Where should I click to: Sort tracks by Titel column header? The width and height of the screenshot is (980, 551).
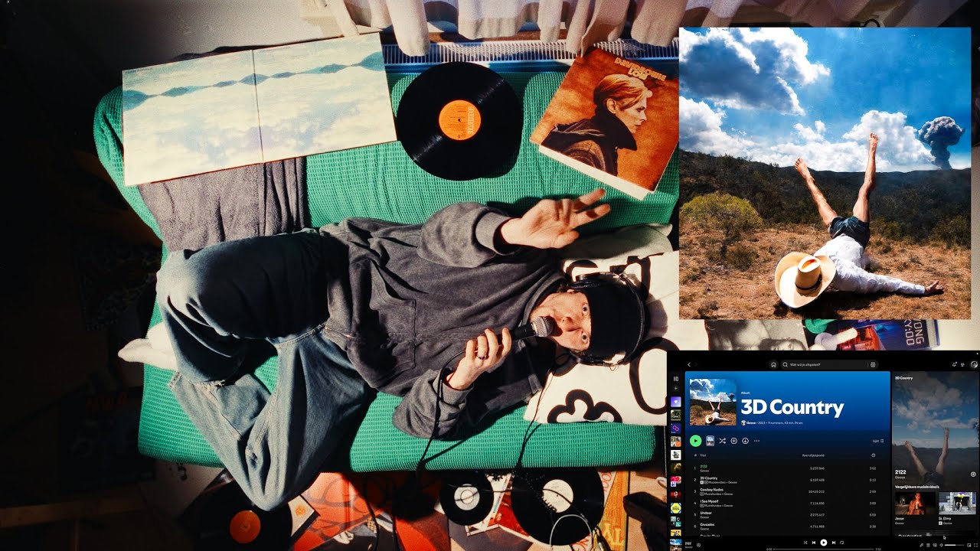coord(703,455)
